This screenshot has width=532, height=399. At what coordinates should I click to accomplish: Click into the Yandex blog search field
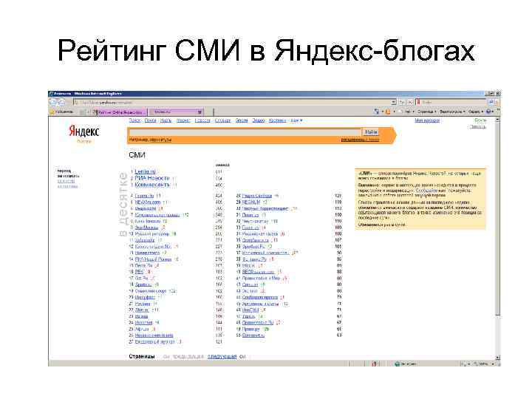(x=245, y=132)
